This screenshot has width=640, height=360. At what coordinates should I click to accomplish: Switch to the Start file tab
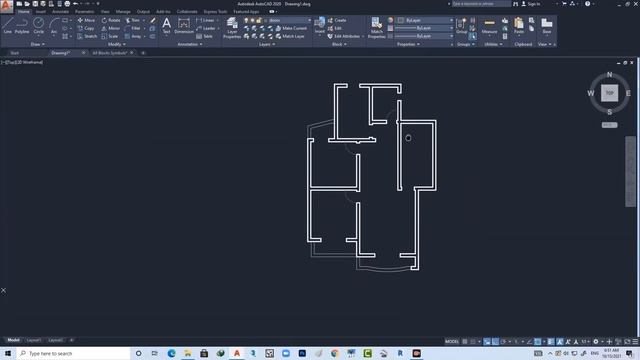tap(15, 53)
